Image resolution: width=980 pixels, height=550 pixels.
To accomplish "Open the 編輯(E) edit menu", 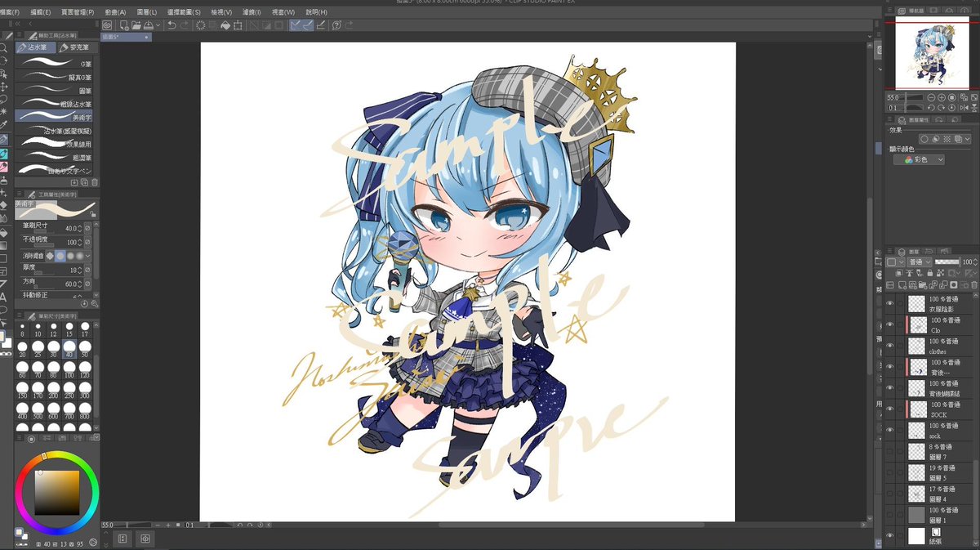I will [41, 13].
